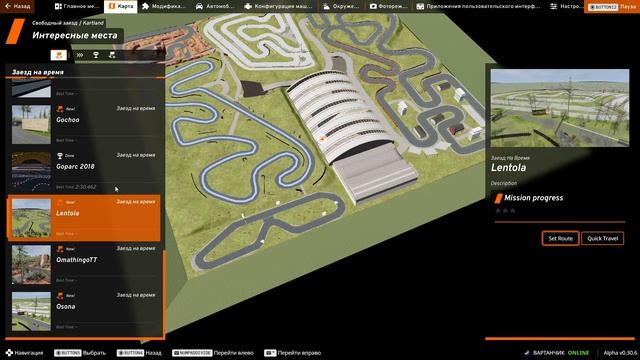Image resolution: width=640 pixels, height=360 pixels.
Task: Open Приложения пользовательского интерфейса tab
Action: pyautogui.click(x=478, y=7)
